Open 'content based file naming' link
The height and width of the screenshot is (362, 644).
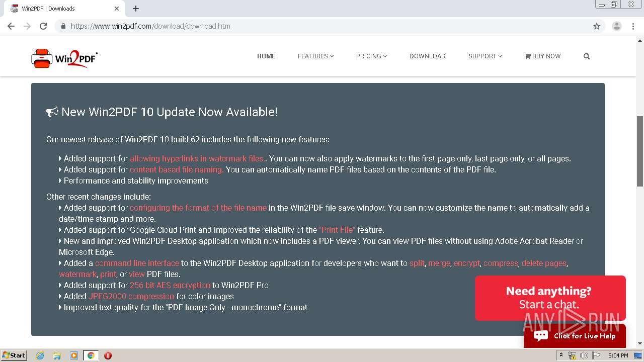click(177, 169)
